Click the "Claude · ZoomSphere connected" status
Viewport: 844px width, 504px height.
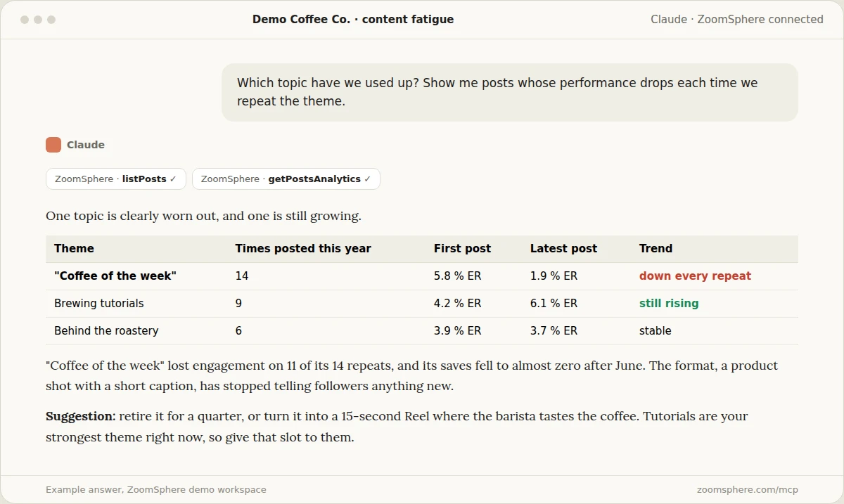[737, 20]
